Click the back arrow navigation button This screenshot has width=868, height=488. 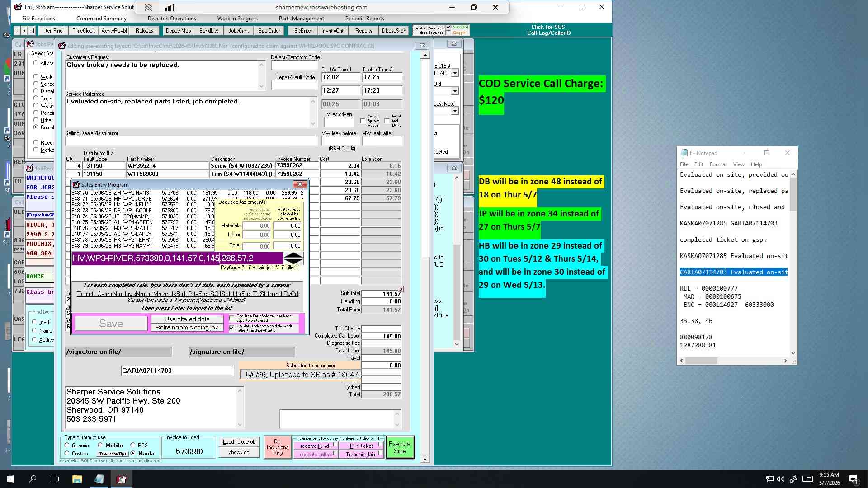pyautogui.click(x=17, y=31)
